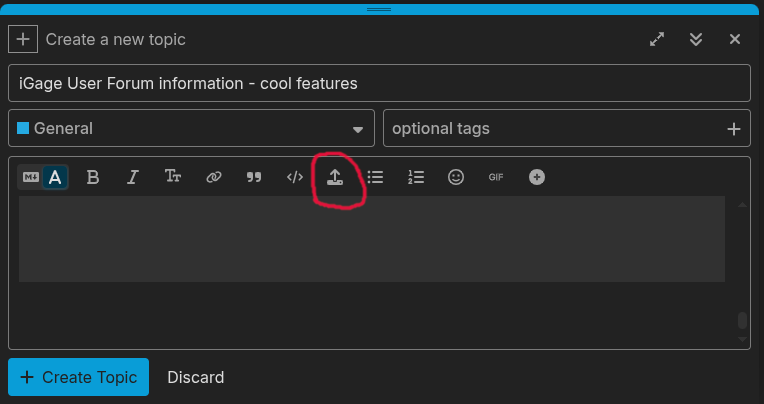This screenshot has width=764, height=404.
Task: Open the text size heading tool
Action: pos(173,177)
